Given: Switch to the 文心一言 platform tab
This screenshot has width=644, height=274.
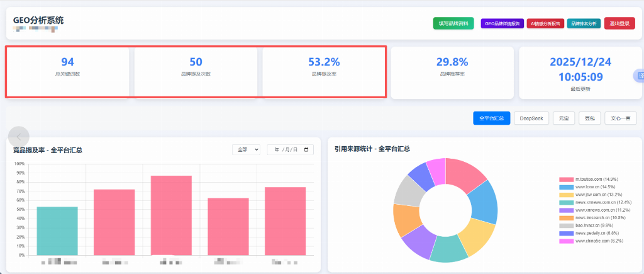Looking at the screenshot, I should [x=619, y=118].
